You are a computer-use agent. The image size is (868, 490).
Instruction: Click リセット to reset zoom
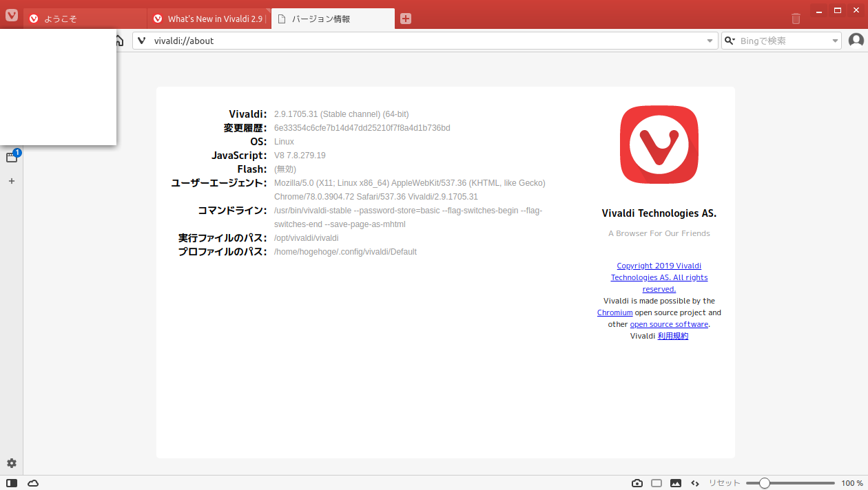[724, 483]
